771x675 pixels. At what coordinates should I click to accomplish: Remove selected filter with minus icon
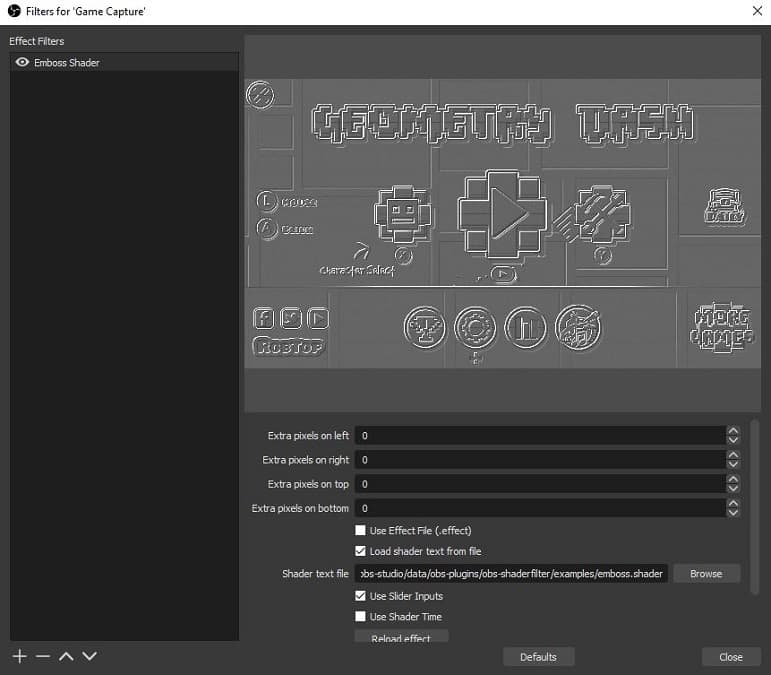[43, 656]
